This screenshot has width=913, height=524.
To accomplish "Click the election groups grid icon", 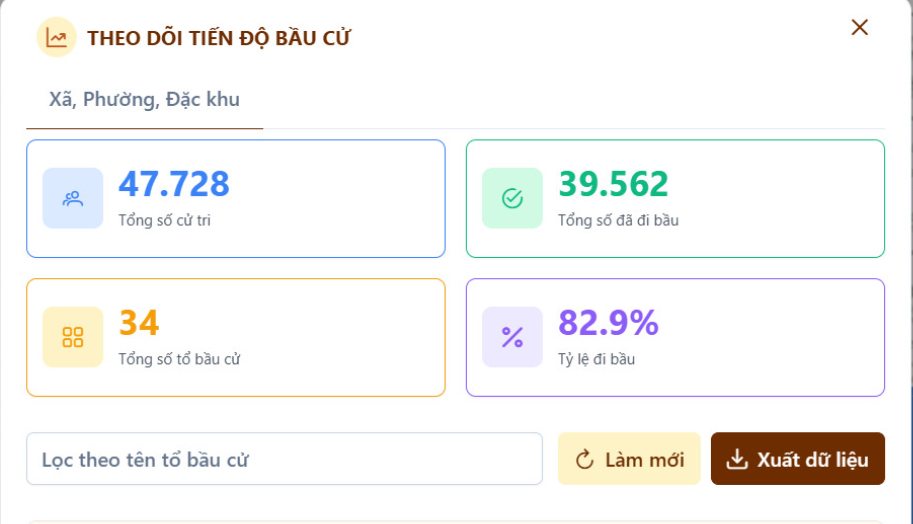I will point(73,337).
